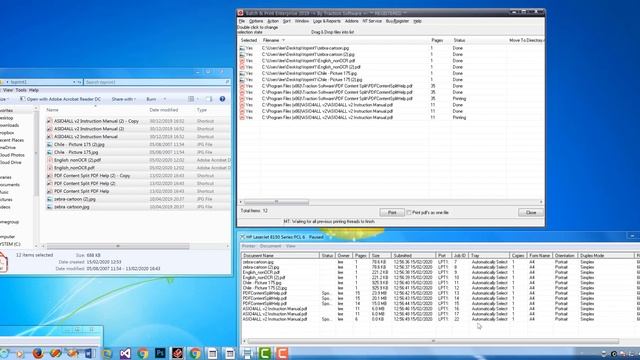Viewport: 640px width, 360px height.
Task: Click the Job ID column header in the printer queue
Action: (460, 256)
